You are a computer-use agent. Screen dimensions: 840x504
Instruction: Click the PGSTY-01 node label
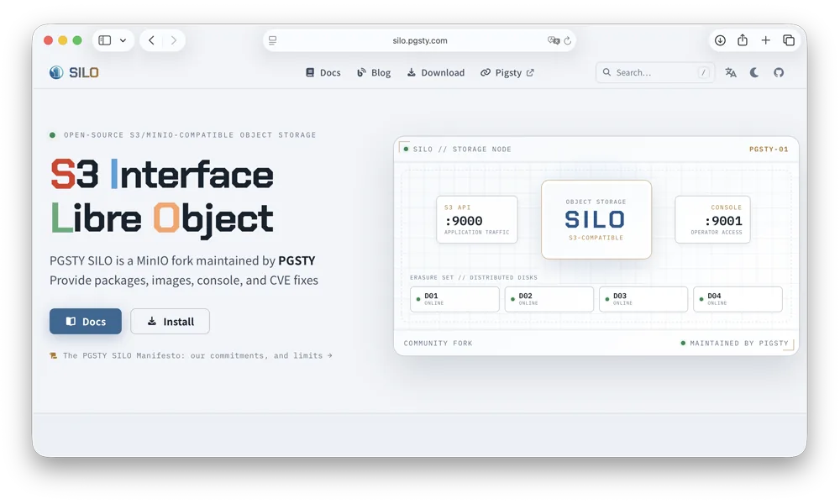click(769, 150)
